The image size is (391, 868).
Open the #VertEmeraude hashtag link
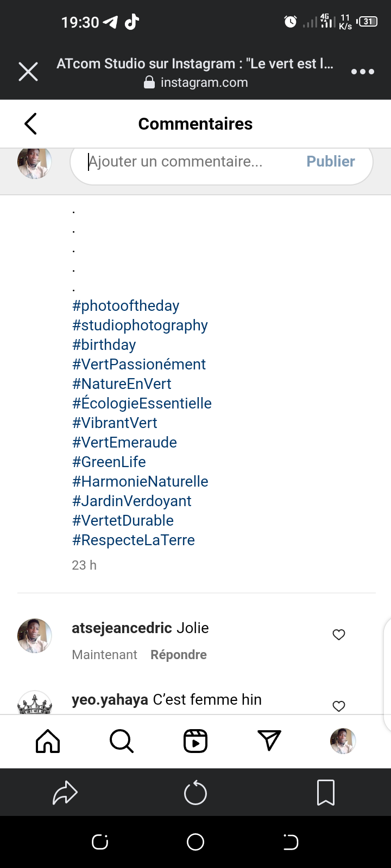125,443
